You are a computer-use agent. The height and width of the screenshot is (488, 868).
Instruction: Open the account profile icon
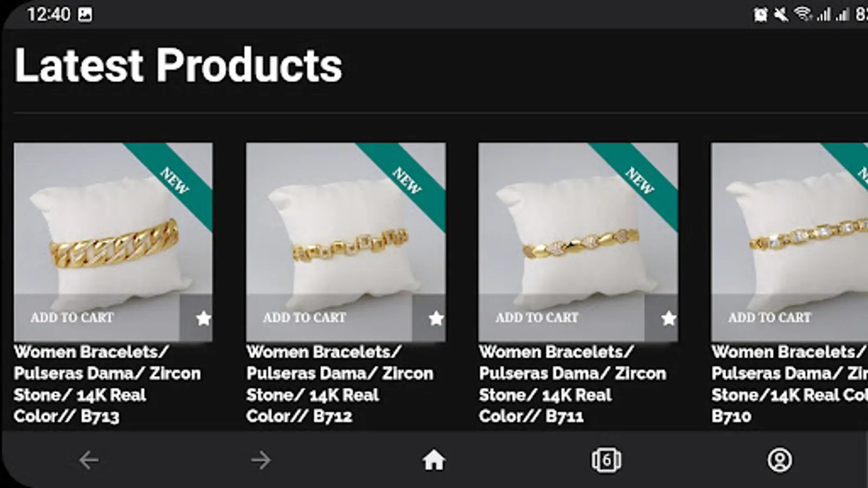point(779,460)
